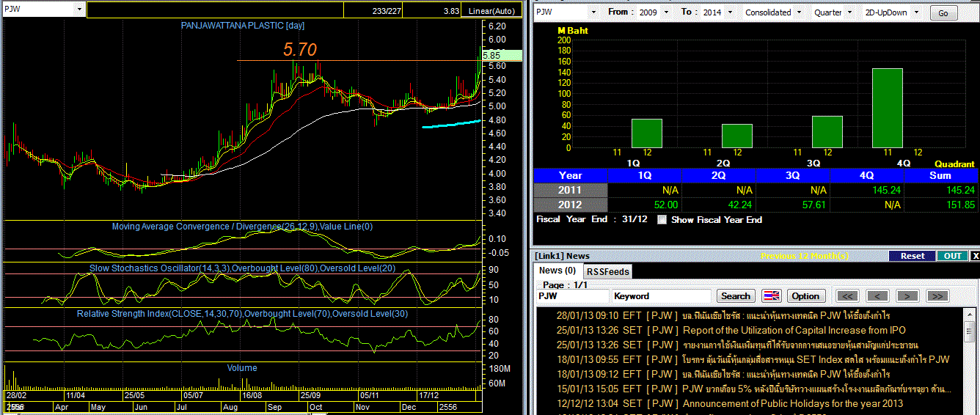Switch to the News (0) tab
The height and width of the screenshot is (415, 980).
557,271
